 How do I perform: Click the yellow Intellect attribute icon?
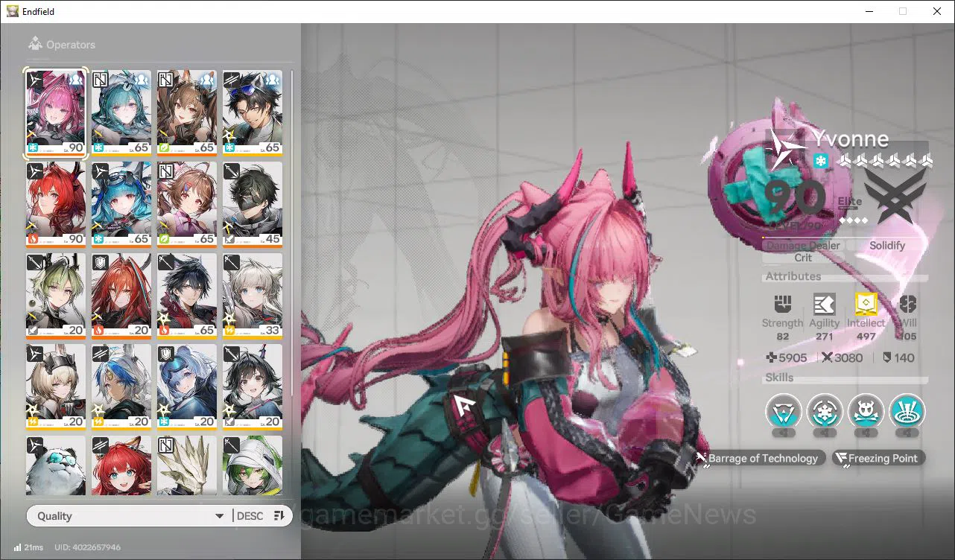866,304
